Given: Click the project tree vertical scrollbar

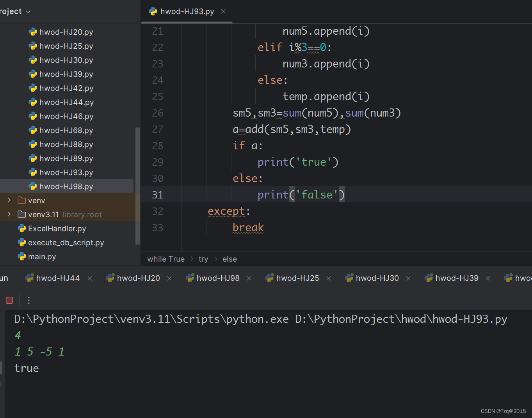Looking at the screenshot, I should tap(137, 186).
